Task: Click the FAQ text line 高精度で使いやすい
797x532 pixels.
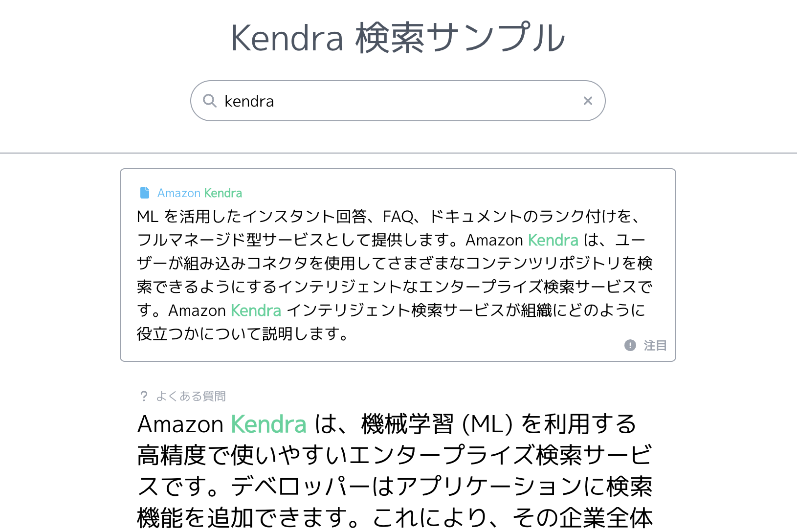Action: [x=395, y=455]
